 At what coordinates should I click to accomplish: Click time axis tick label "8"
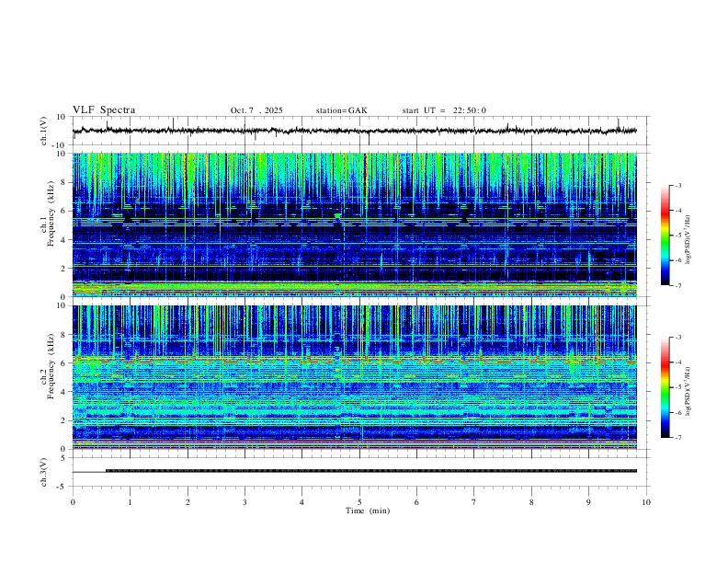click(531, 502)
